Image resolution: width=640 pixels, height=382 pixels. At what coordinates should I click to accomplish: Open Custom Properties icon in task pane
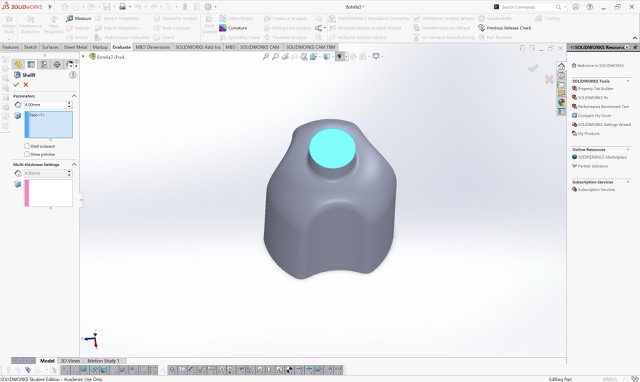[x=562, y=111]
